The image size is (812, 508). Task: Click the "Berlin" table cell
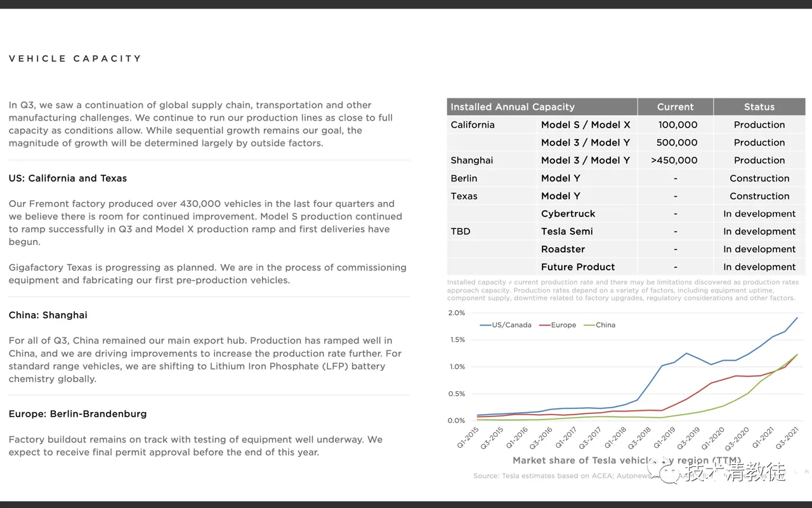pos(464,178)
